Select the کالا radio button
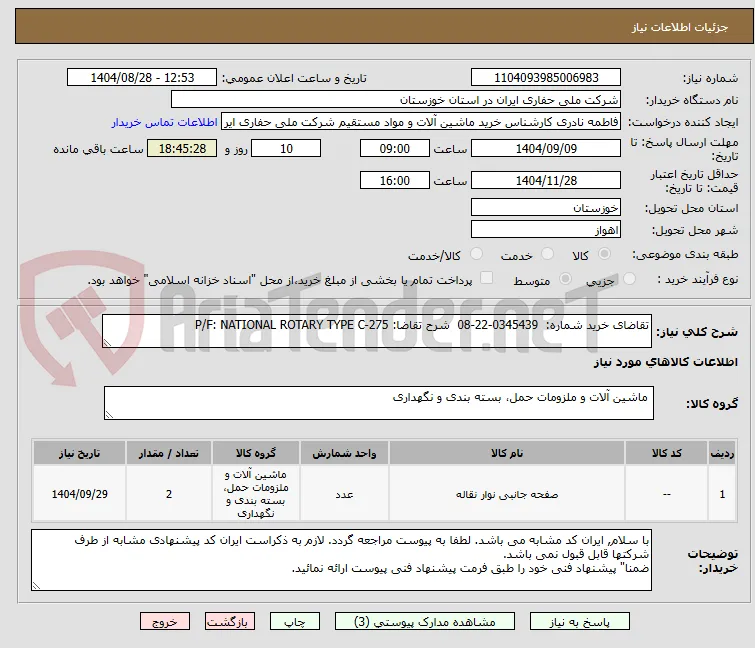 point(604,254)
